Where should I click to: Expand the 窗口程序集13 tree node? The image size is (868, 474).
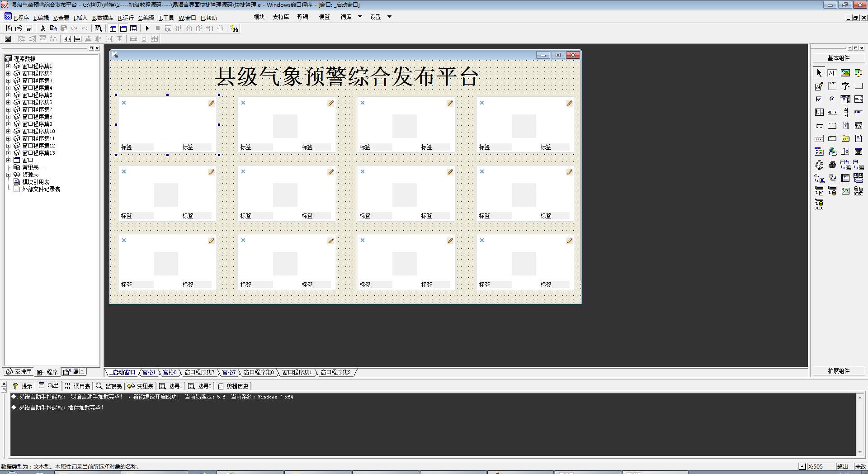(x=8, y=153)
